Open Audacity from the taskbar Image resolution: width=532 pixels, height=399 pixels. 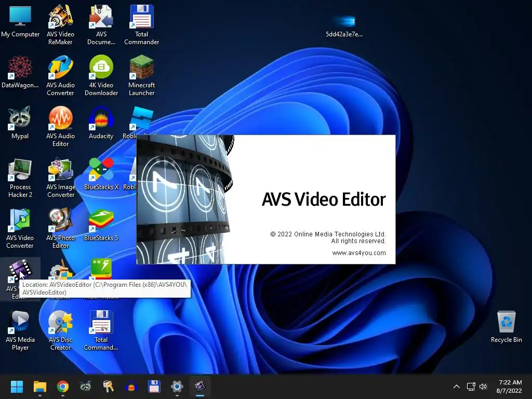pos(131,387)
